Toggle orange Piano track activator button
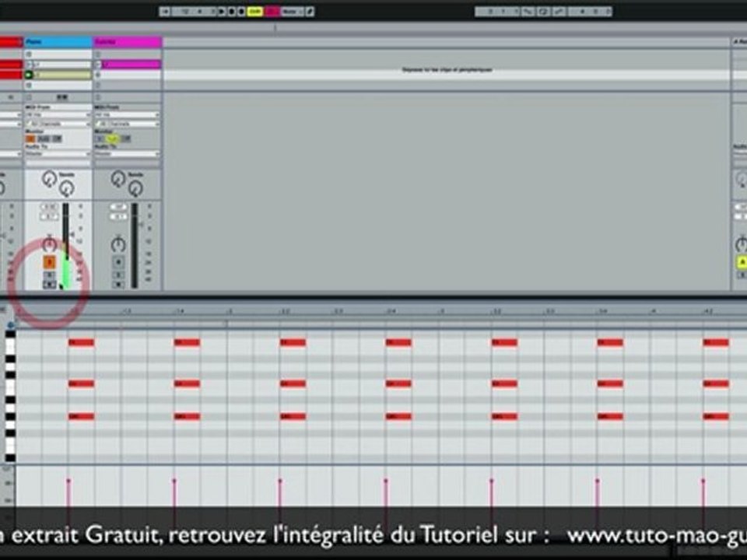Screen dimensions: 747x560 (50, 262)
